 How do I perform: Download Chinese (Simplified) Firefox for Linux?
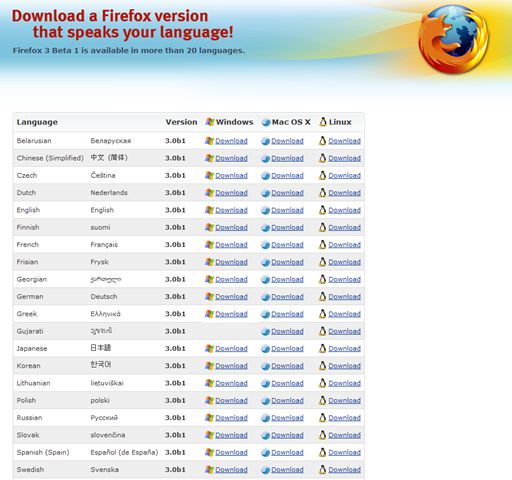click(x=344, y=158)
